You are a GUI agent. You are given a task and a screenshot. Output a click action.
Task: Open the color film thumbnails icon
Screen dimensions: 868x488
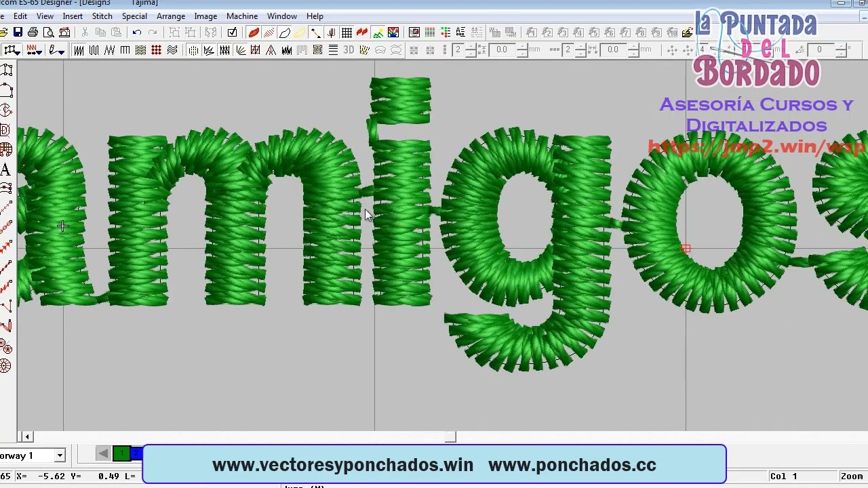coord(414,33)
